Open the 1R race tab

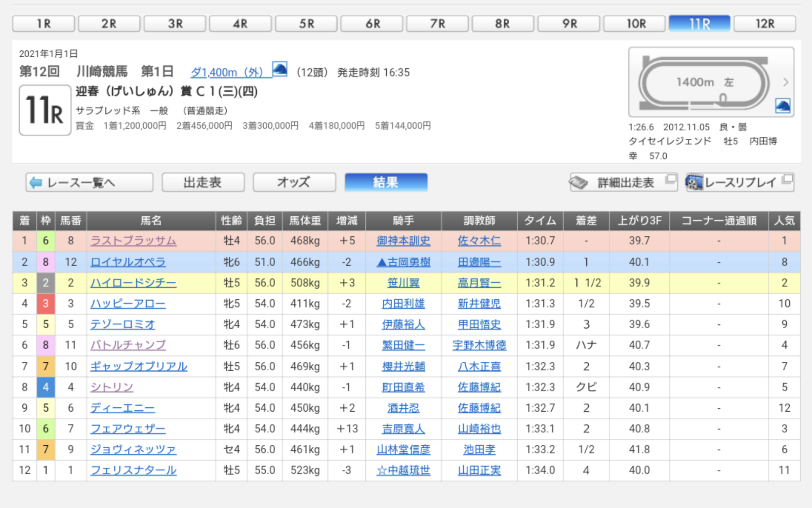[x=43, y=24]
